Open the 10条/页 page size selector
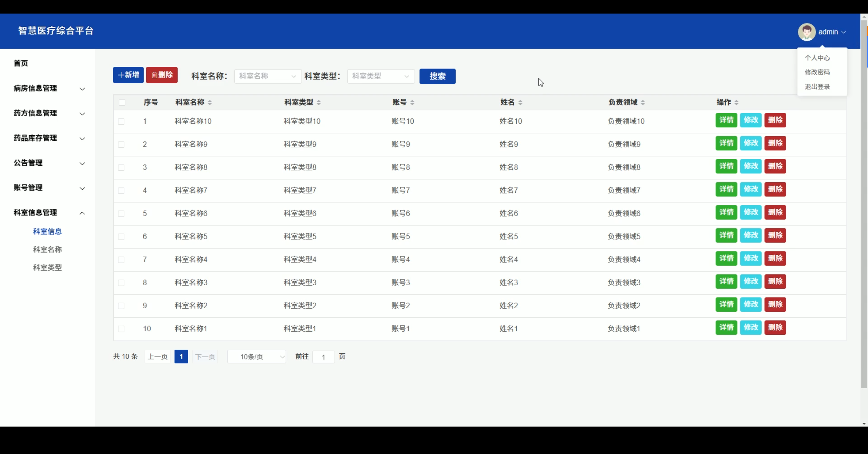This screenshot has width=868, height=454. pyautogui.click(x=256, y=356)
